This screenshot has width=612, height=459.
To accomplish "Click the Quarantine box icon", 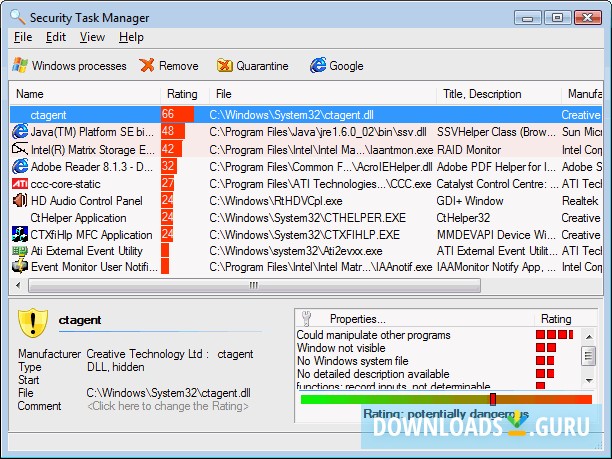I will coord(224,65).
